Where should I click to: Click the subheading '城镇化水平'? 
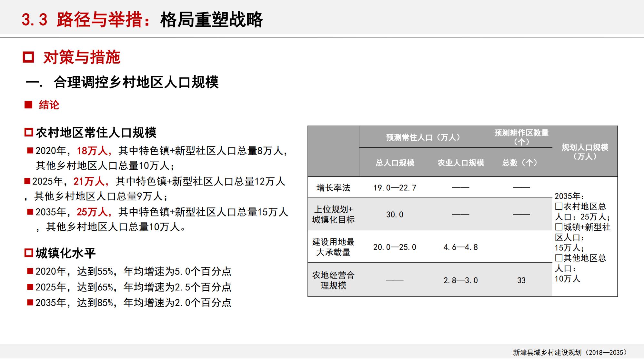tap(66, 253)
